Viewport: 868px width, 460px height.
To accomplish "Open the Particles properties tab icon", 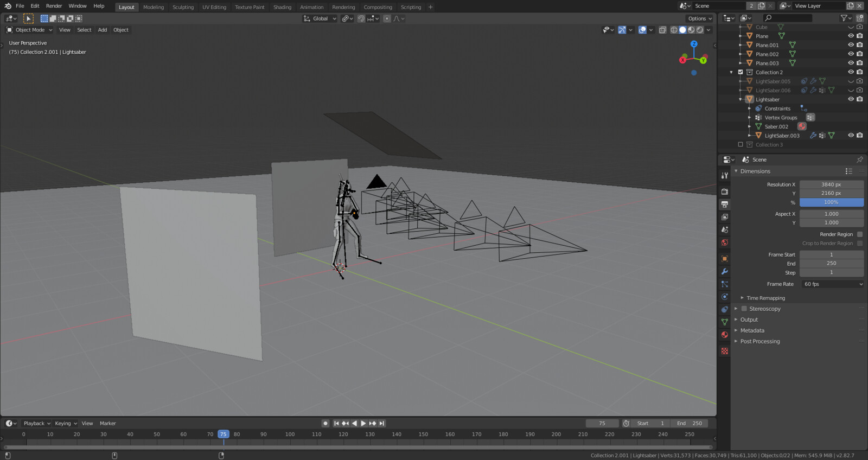I will coord(724,284).
